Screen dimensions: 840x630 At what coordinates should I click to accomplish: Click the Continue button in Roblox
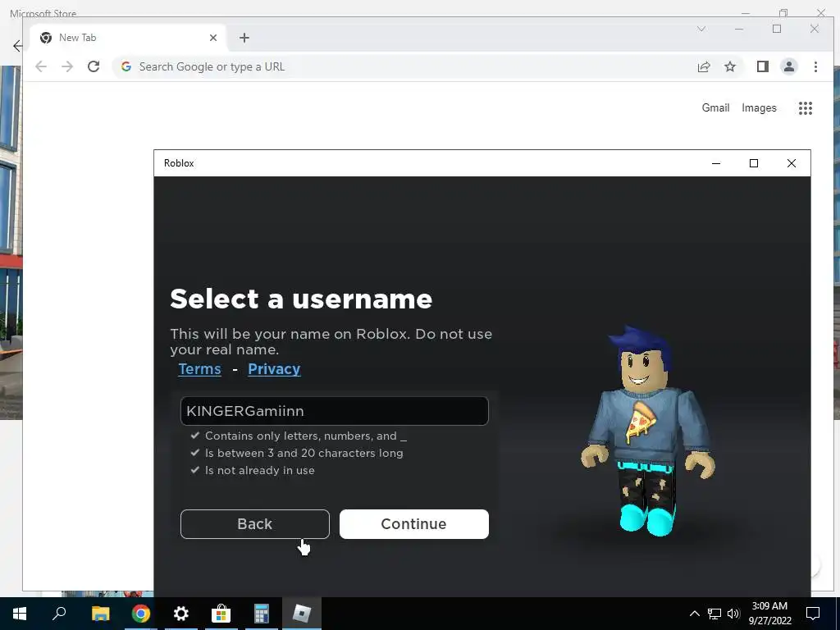(x=413, y=524)
